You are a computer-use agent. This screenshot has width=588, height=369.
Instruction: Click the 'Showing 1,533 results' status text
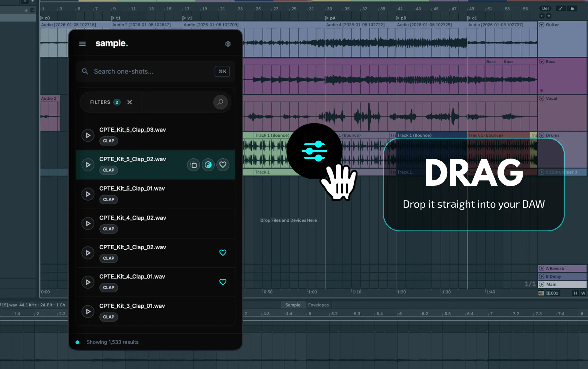pyautogui.click(x=112, y=342)
